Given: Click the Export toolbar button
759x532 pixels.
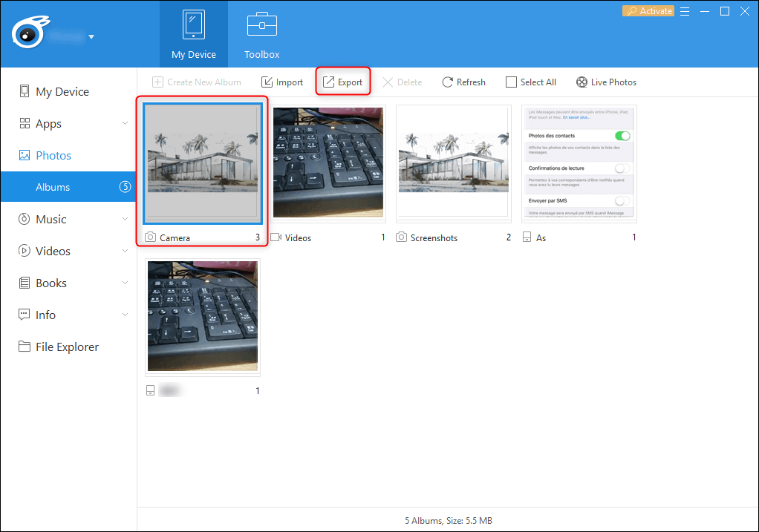Looking at the screenshot, I should point(342,82).
